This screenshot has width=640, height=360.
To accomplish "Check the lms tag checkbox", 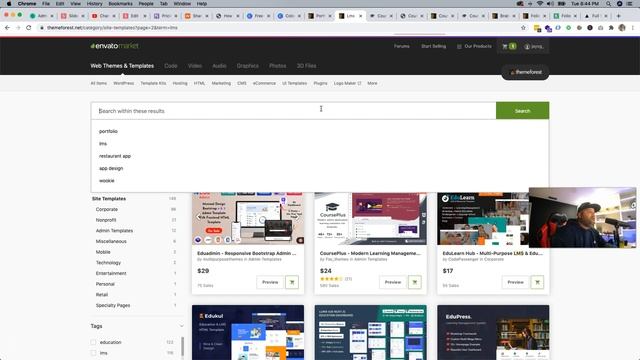I will (x=93, y=353).
